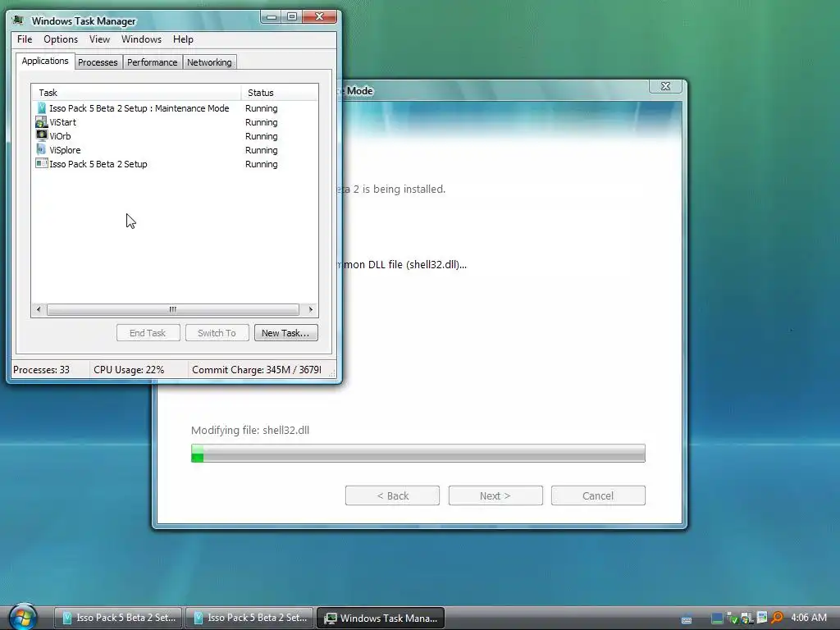Viewport: 840px width, 630px height.
Task: Open the Help menu in Task Manager
Action: click(183, 39)
